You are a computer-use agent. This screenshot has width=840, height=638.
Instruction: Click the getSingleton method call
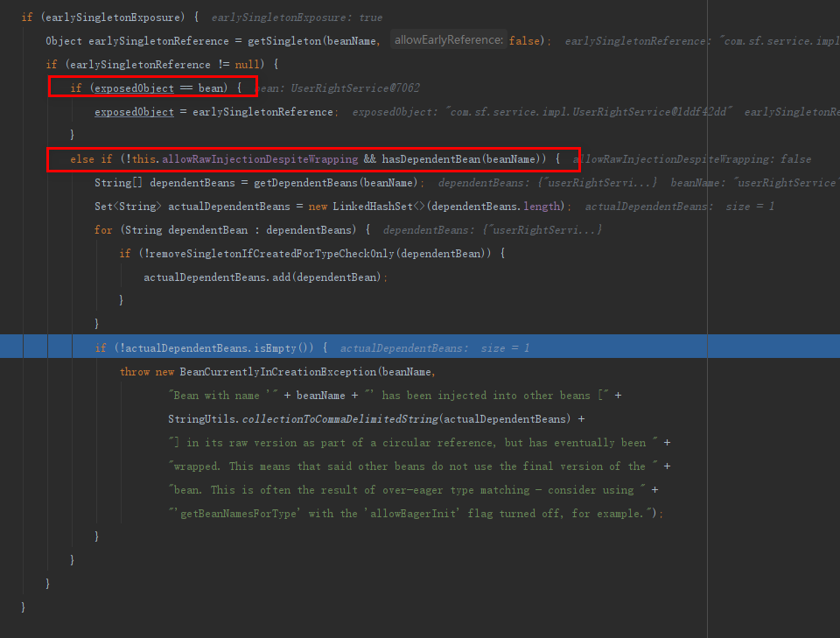[283, 41]
